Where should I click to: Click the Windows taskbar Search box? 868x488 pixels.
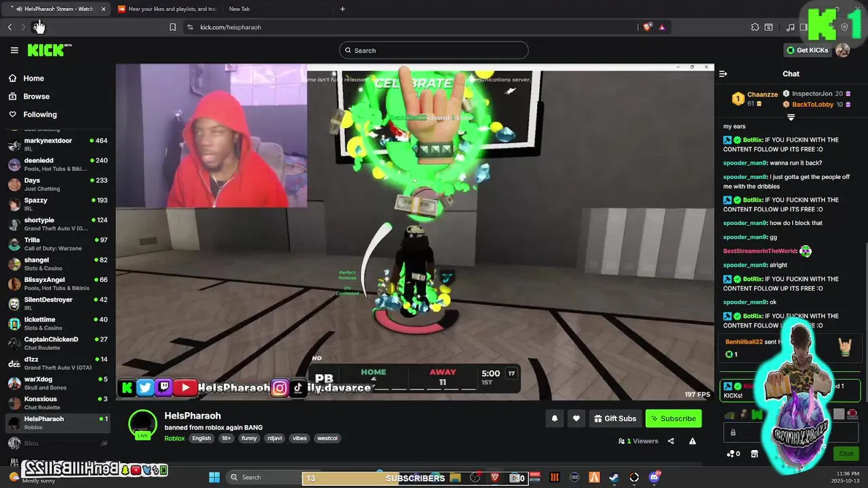(x=264, y=477)
